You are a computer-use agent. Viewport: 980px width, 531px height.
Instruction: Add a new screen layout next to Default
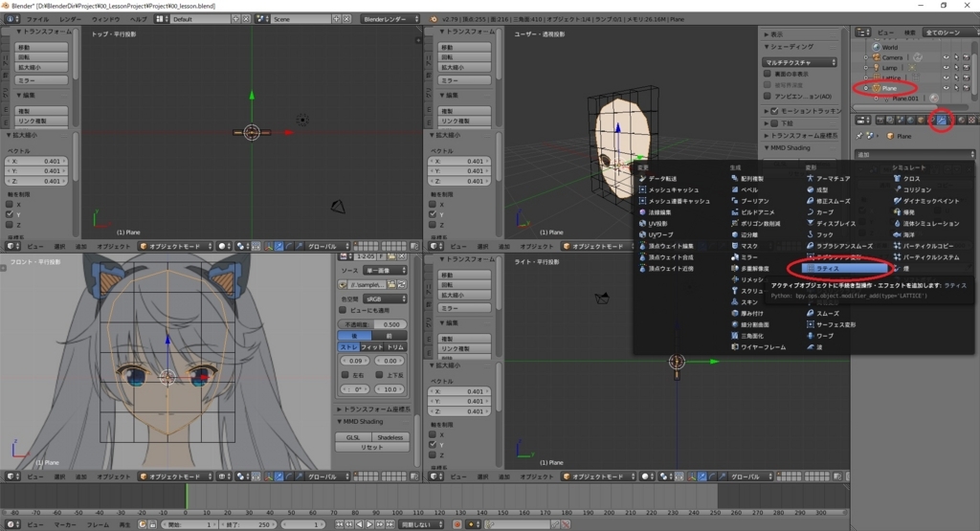pos(235,19)
